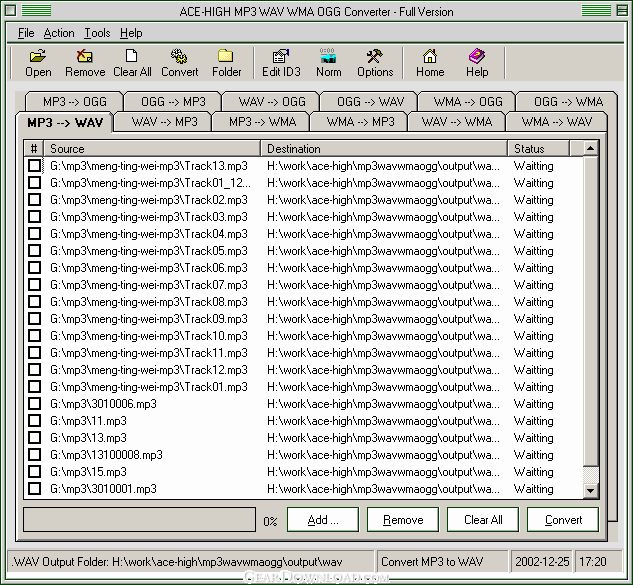Viewport: 633px width, 585px height.
Task: Check the box next to Track05.mp3
Action: click(x=35, y=251)
